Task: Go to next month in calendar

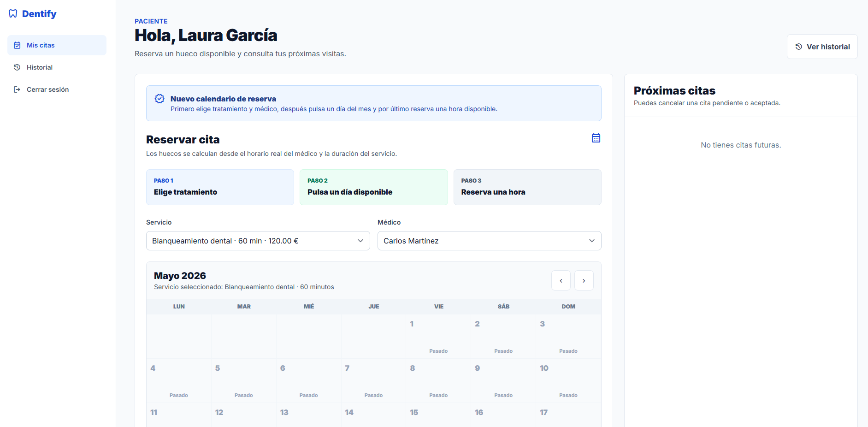Action: coord(584,280)
